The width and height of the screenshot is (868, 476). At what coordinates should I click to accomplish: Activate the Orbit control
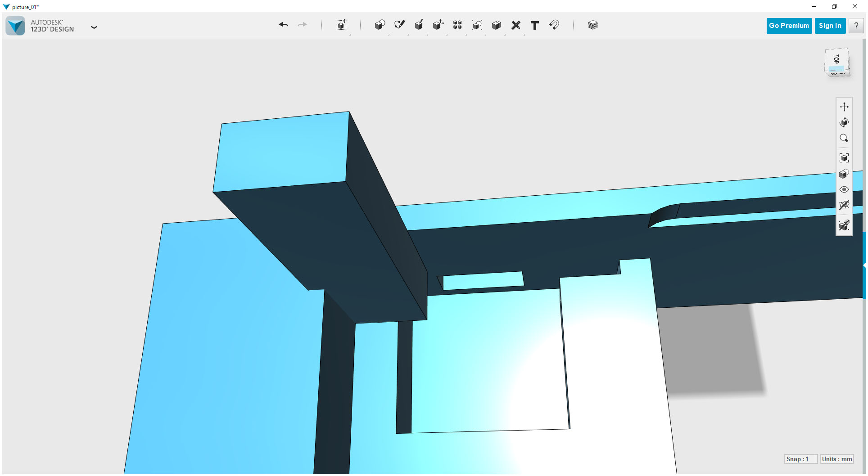[844, 122]
